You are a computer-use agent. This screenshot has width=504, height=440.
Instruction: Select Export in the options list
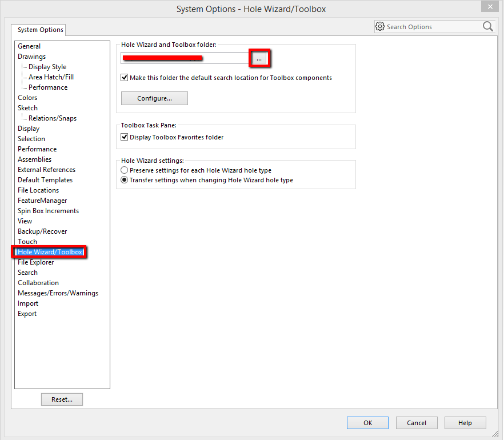coord(27,314)
